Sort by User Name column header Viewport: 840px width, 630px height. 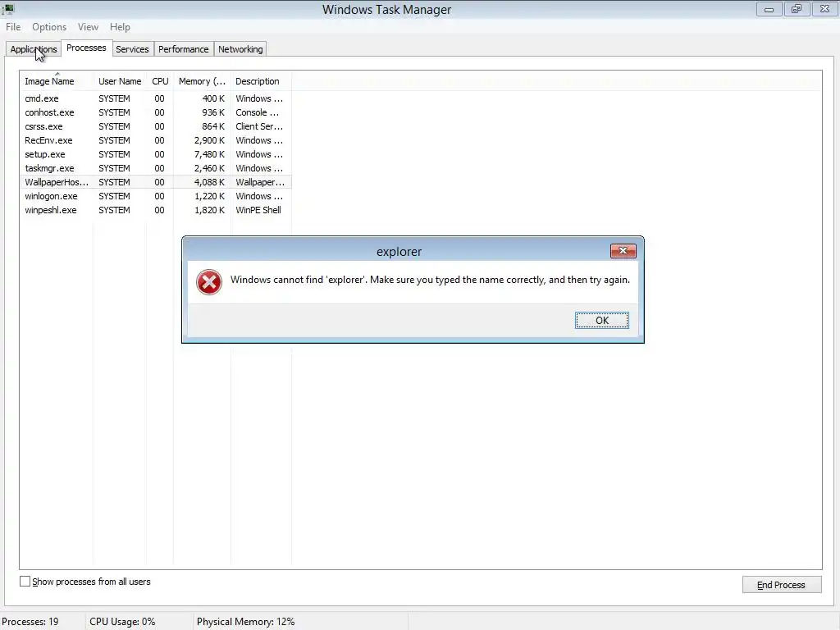[120, 81]
